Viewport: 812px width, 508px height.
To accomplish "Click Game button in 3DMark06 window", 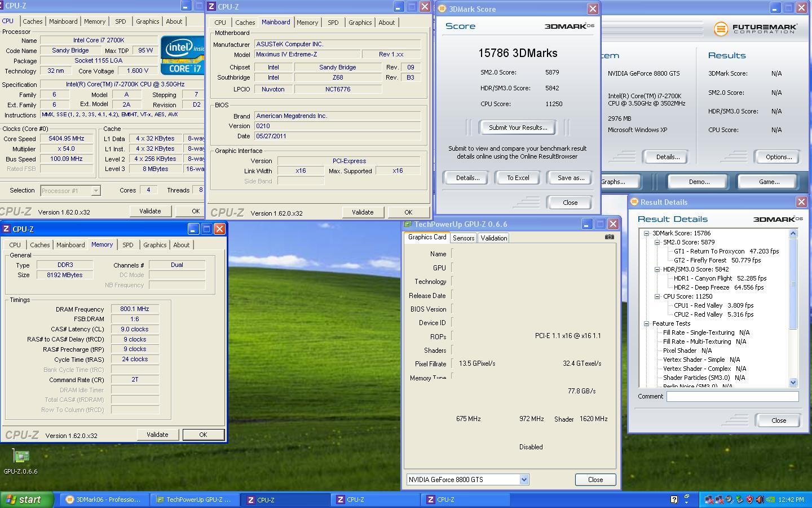I will pyautogui.click(x=769, y=182).
